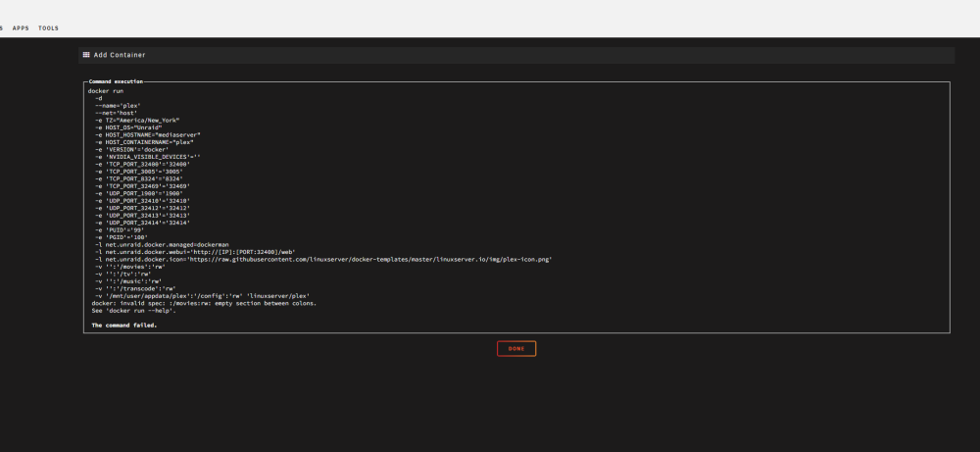Click the "See 'docker run --help'" line
Screen dimensions: 980x452
[x=134, y=311]
